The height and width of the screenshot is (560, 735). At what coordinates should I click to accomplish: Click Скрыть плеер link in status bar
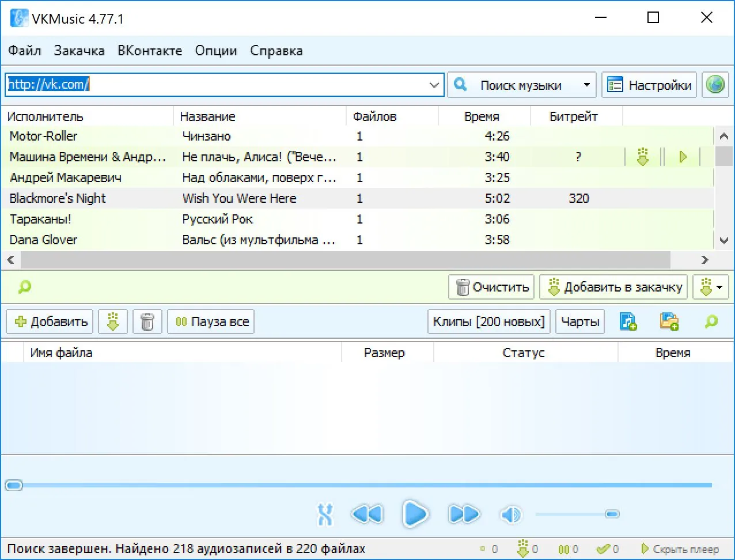coord(680,549)
